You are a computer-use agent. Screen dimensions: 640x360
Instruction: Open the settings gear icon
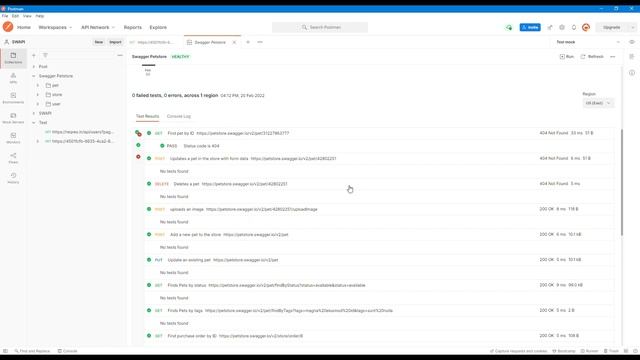pyautogui.click(x=562, y=27)
